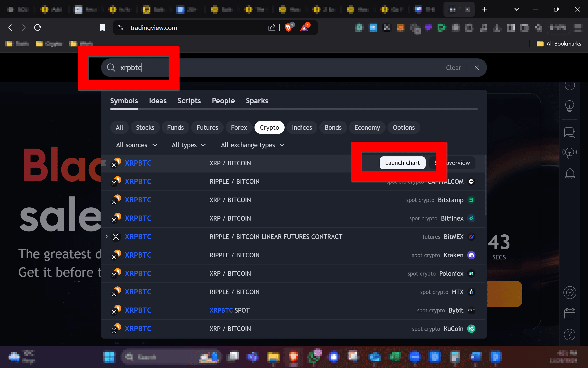Open the calendar sidebar icon
This screenshot has height=368, width=588.
pyautogui.click(x=570, y=314)
